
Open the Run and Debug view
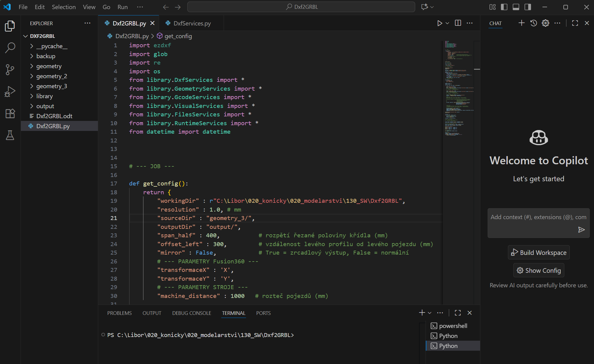(10, 92)
